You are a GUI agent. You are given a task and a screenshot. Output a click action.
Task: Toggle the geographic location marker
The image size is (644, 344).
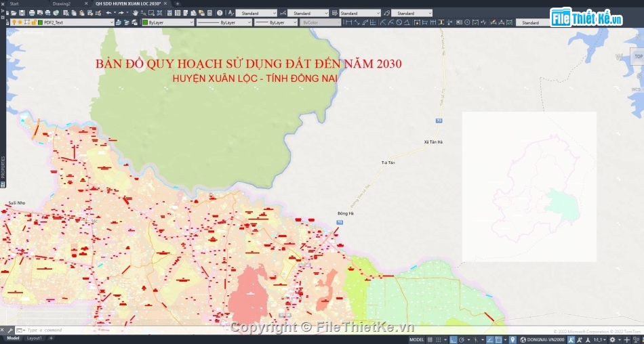tap(512, 339)
